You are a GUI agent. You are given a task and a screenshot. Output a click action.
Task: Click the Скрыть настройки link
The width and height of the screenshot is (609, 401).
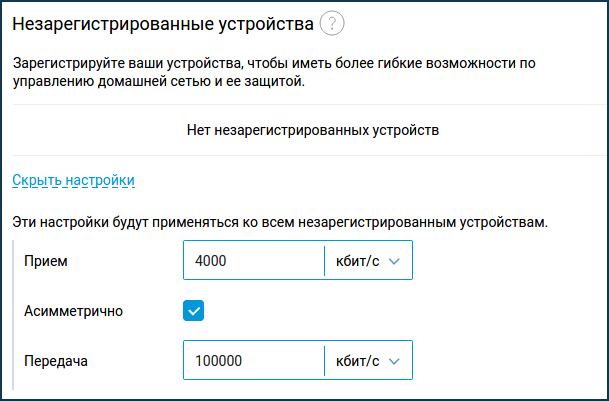(x=73, y=180)
